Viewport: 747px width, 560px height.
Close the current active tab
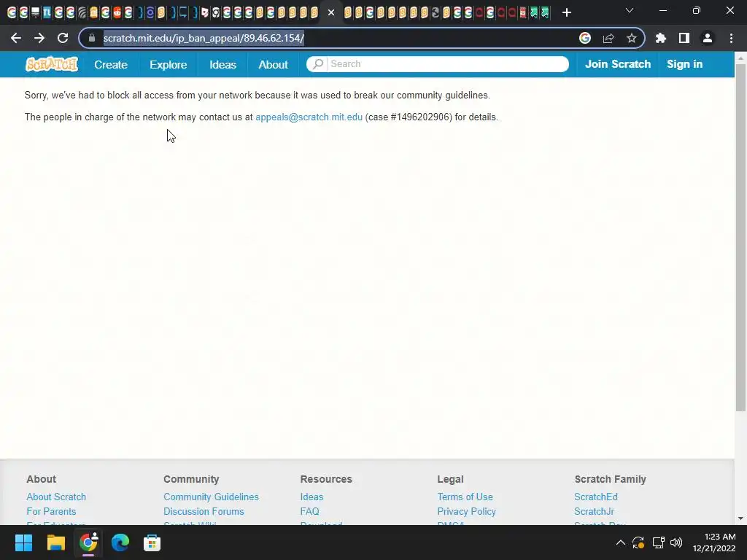(331, 12)
